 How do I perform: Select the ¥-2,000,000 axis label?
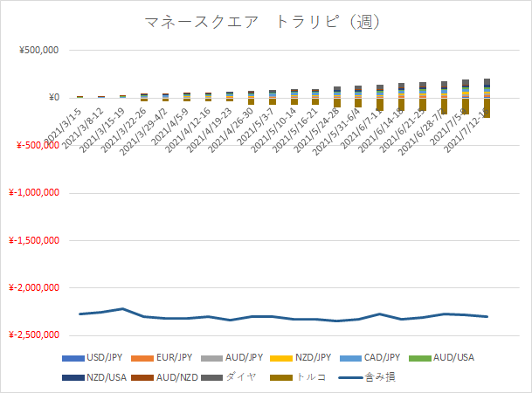34,287
